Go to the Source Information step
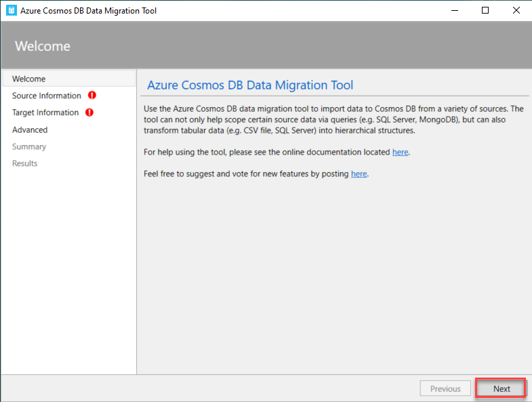Screen dimensions: 532x402 (x=46, y=96)
